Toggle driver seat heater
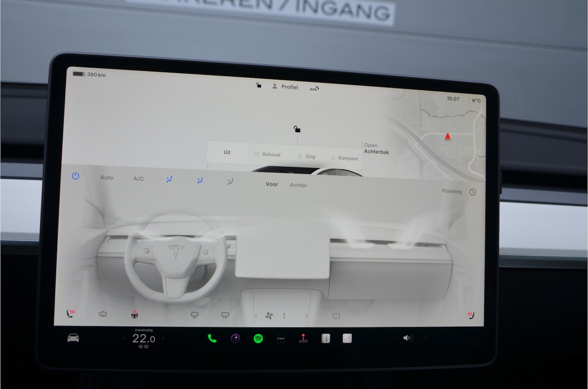Image resolution: width=588 pixels, height=389 pixels. coord(71,314)
